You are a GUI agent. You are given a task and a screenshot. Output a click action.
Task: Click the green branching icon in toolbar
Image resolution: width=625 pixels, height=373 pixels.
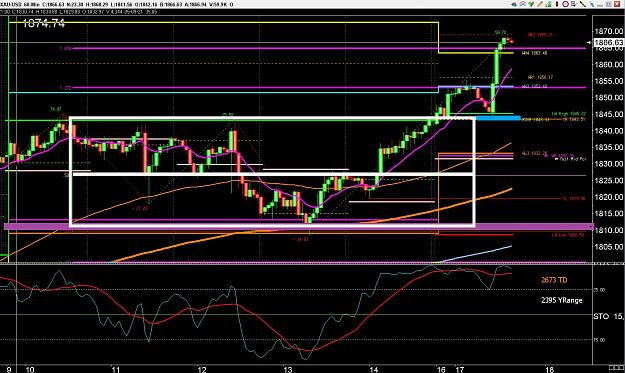531,4
